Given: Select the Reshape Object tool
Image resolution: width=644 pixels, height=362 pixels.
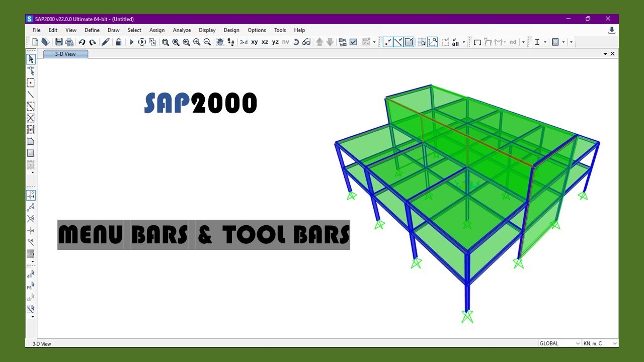Looking at the screenshot, I should (x=31, y=71).
